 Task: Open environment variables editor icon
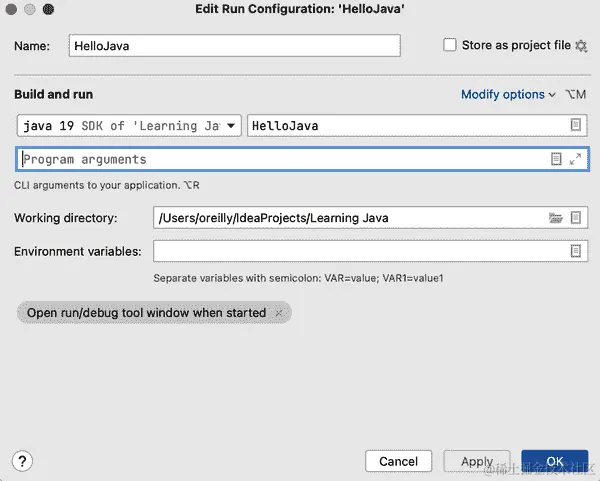coord(576,251)
